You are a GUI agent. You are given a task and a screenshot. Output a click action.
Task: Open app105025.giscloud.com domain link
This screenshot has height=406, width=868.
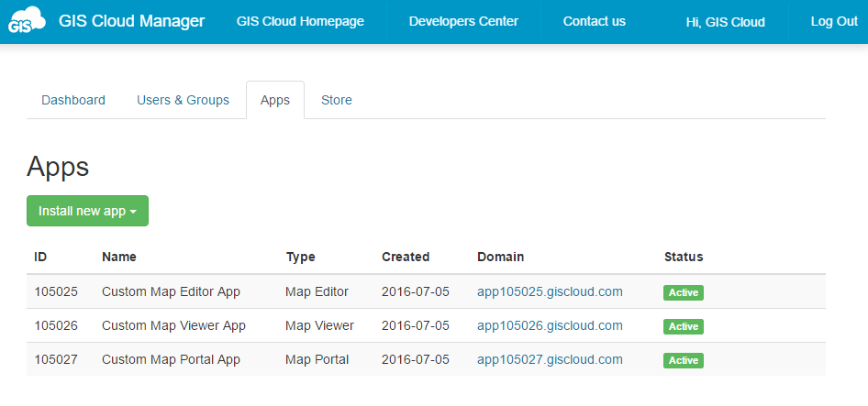550,291
